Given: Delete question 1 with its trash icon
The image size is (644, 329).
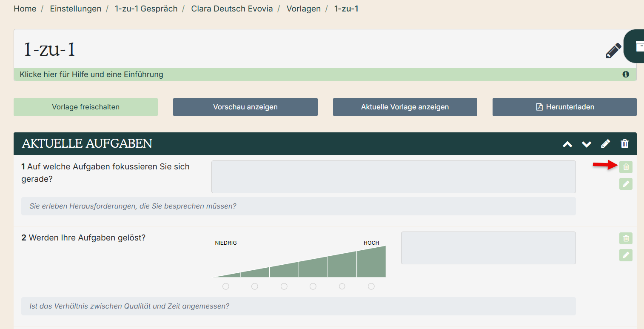Looking at the screenshot, I should (x=626, y=167).
